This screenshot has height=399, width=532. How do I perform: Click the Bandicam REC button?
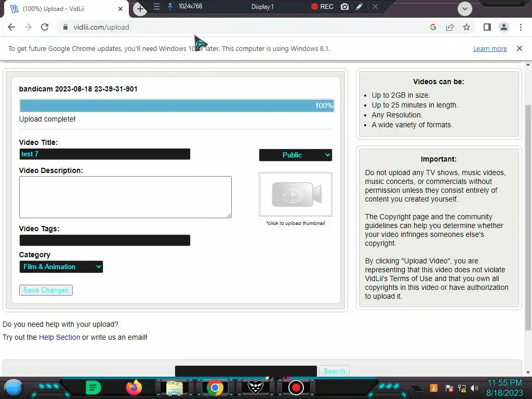[x=322, y=6]
